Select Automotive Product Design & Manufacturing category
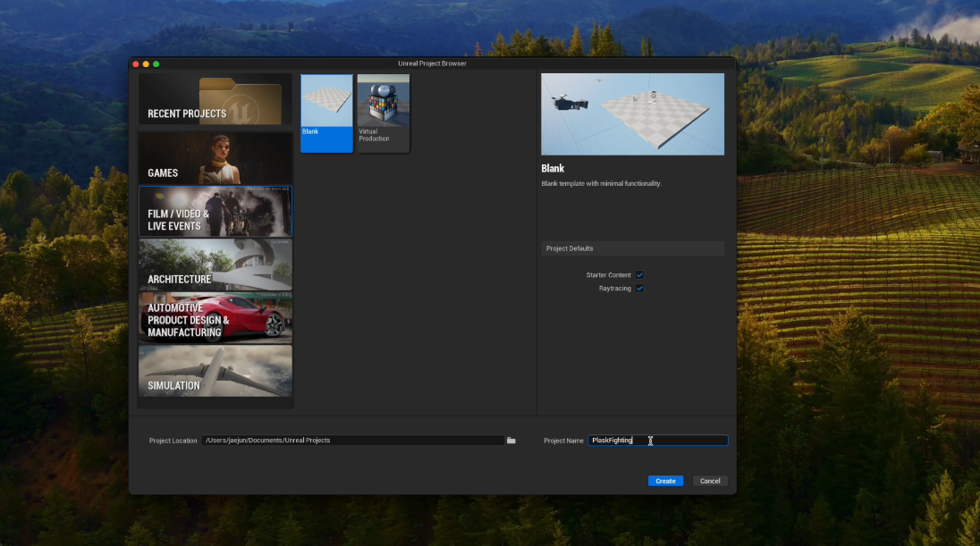980x546 pixels. tap(215, 318)
